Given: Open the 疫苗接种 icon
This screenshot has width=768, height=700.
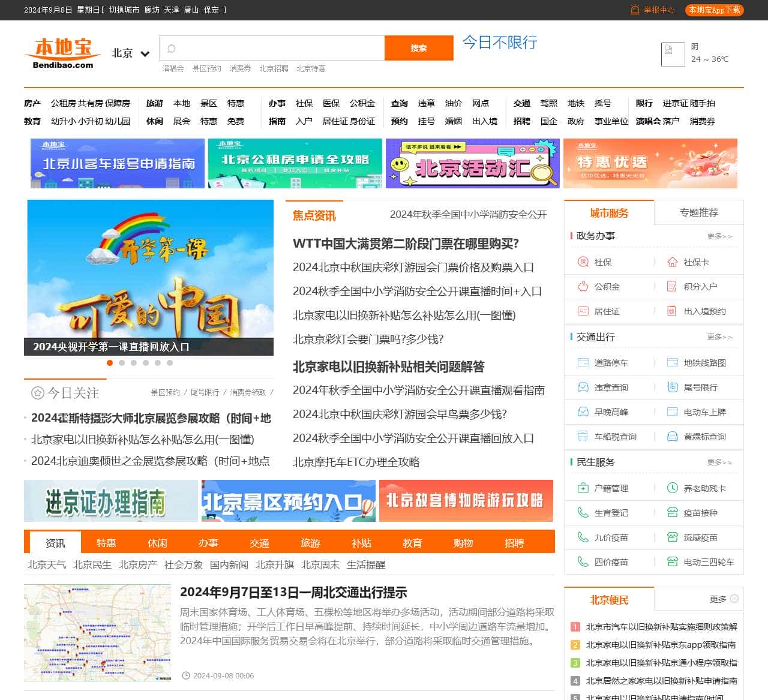Looking at the screenshot, I should tap(672, 513).
